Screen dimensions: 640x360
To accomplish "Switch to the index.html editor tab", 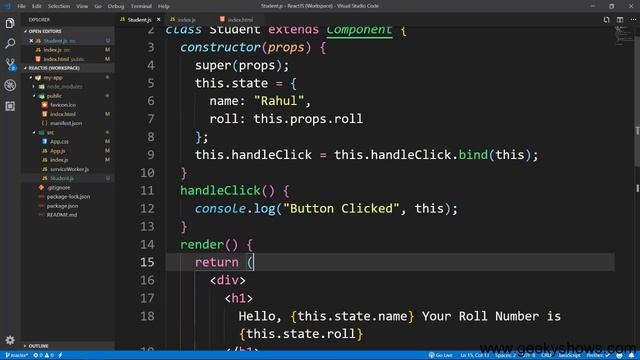I will (240, 20).
